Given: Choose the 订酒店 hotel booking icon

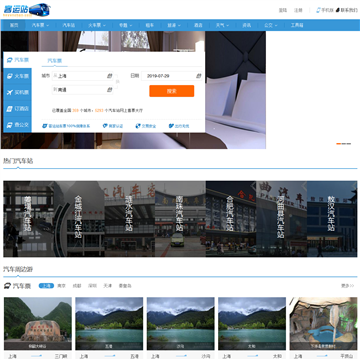Looking at the screenshot, I should point(10,109).
